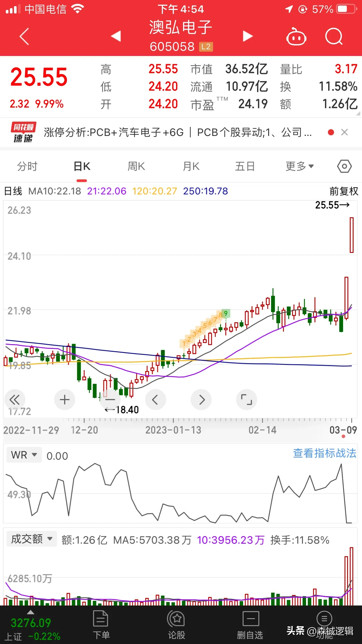Image resolution: width=362 pixels, height=644 pixels.
Task: Select the 周K tab
Action: [x=136, y=166]
